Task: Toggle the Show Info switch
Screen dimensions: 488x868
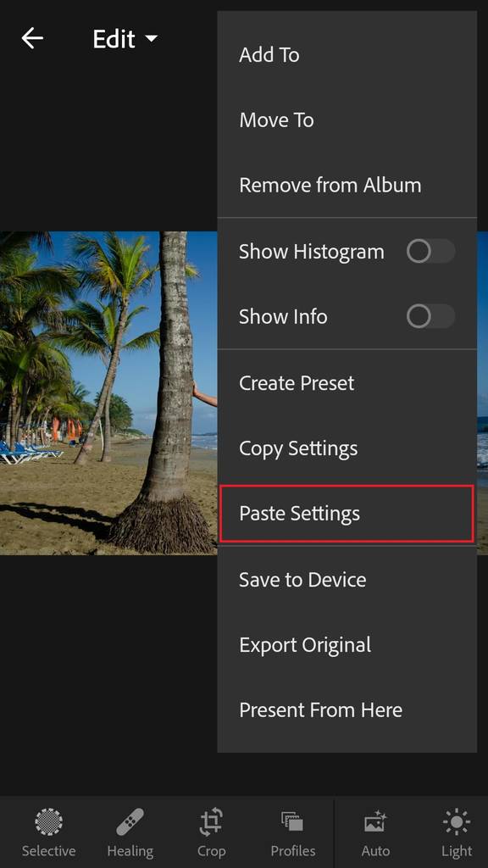Action: click(430, 317)
